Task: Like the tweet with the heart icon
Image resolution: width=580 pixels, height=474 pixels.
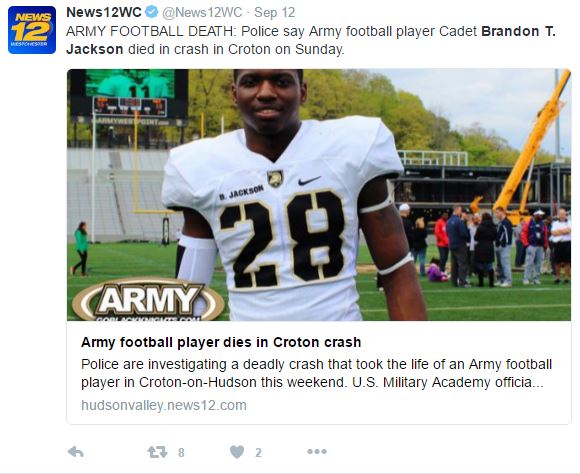Action: (x=237, y=452)
